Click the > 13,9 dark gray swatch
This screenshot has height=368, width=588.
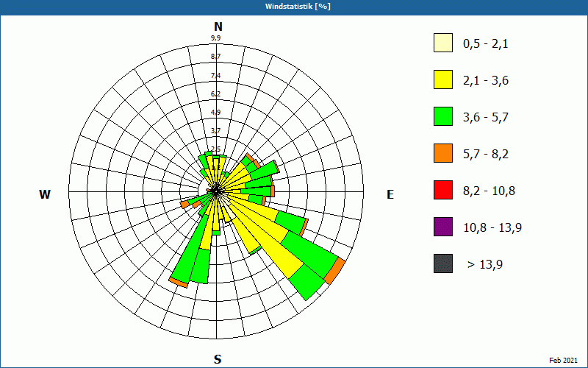click(443, 263)
